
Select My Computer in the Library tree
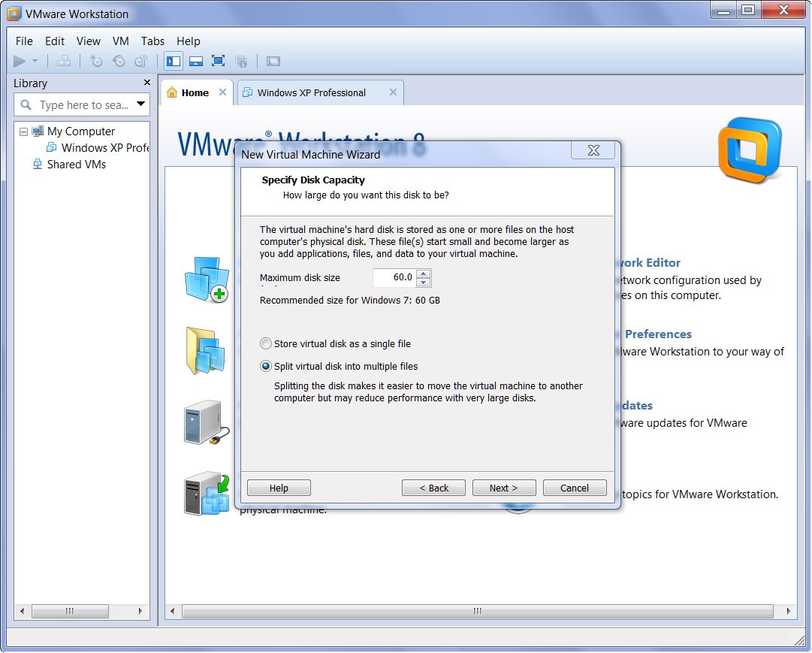[x=81, y=131]
